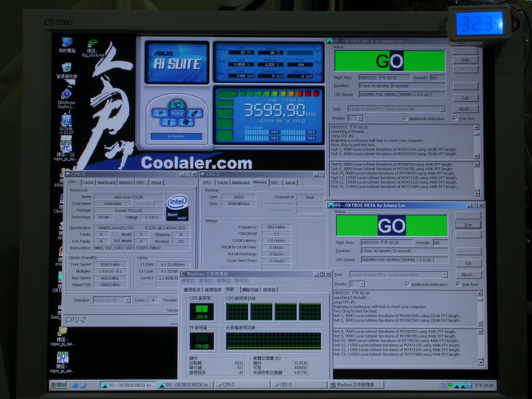The height and width of the screenshot is (399, 532).
Task: Click Reset in lower ORTHOS window
Action: point(468,234)
